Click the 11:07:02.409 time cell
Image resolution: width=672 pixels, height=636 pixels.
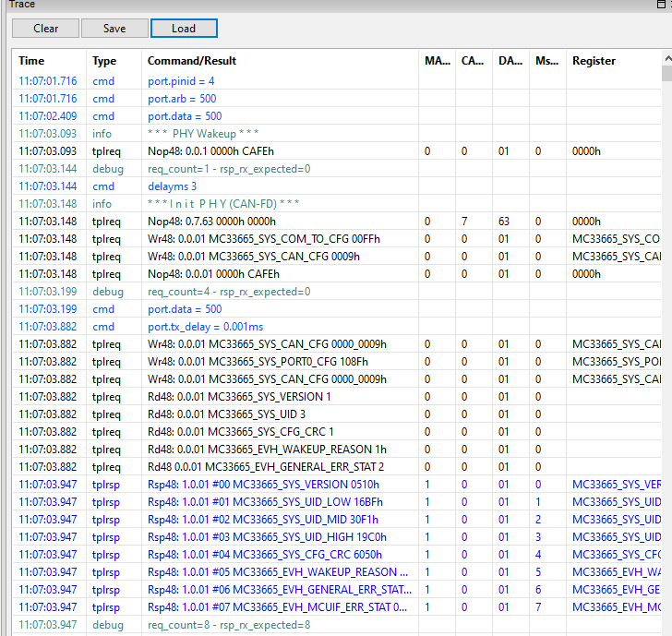[x=48, y=116]
